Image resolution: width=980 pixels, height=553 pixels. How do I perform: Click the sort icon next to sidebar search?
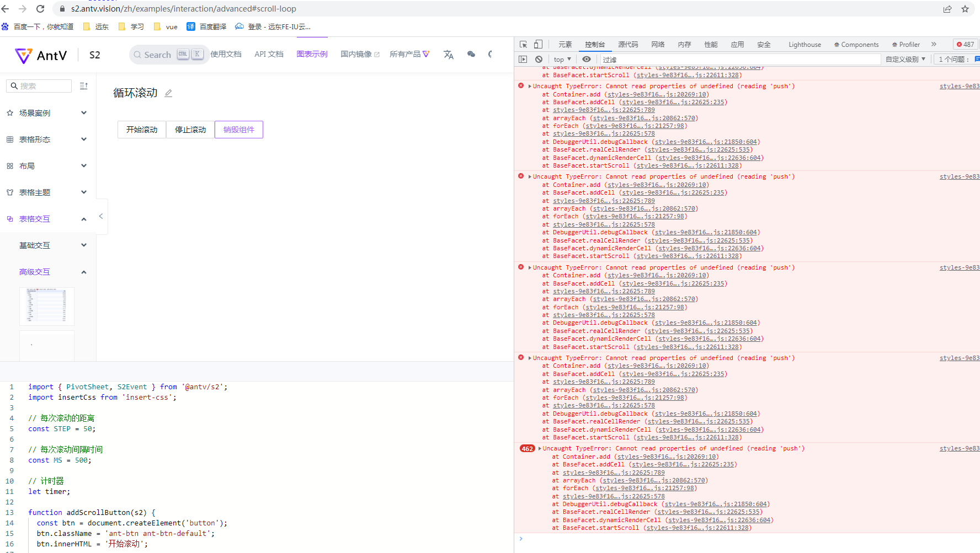click(x=83, y=86)
